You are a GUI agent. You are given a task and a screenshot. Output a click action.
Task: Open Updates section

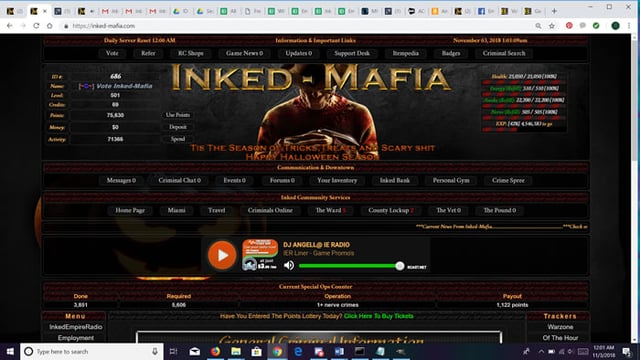pyautogui.click(x=299, y=53)
